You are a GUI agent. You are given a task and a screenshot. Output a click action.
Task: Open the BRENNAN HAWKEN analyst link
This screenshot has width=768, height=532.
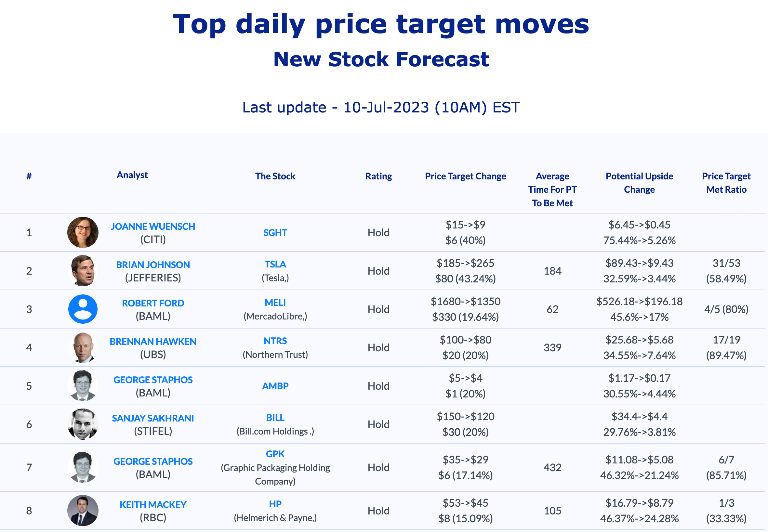(x=153, y=341)
